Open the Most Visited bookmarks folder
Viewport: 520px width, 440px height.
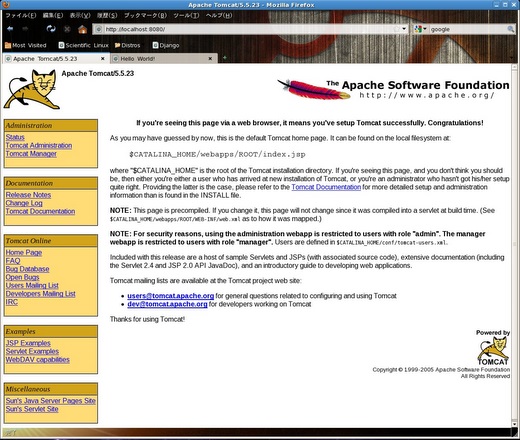[26, 45]
